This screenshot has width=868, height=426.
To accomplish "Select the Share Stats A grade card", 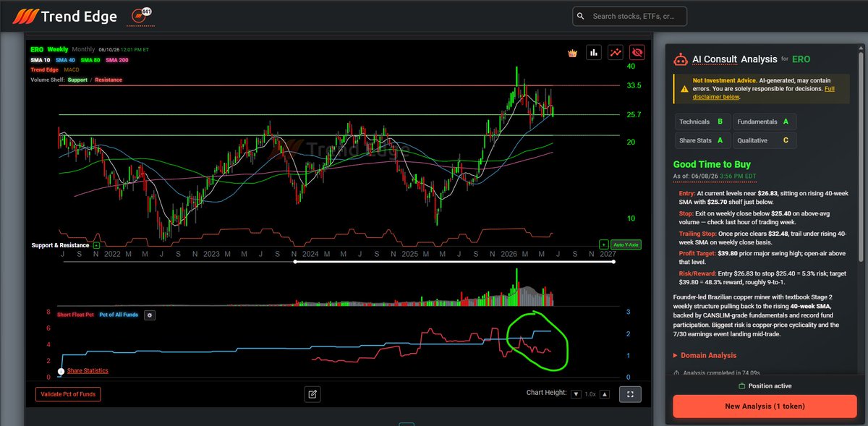I will click(702, 140).
